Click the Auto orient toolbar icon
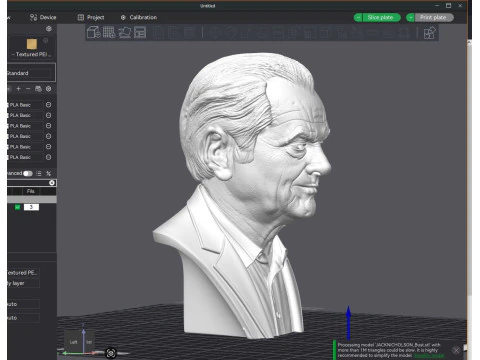Screen dimensions: 480x360 click(125, 32)
